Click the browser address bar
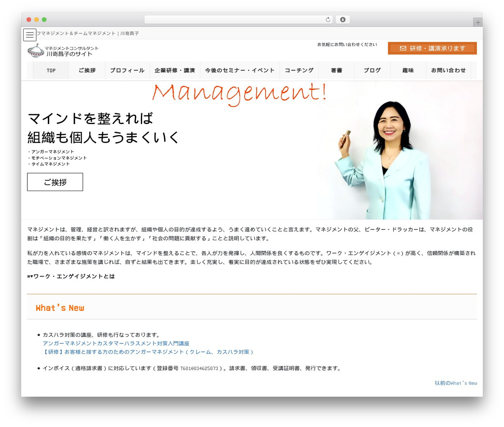 pyautogui.click(x=239, y=20)
